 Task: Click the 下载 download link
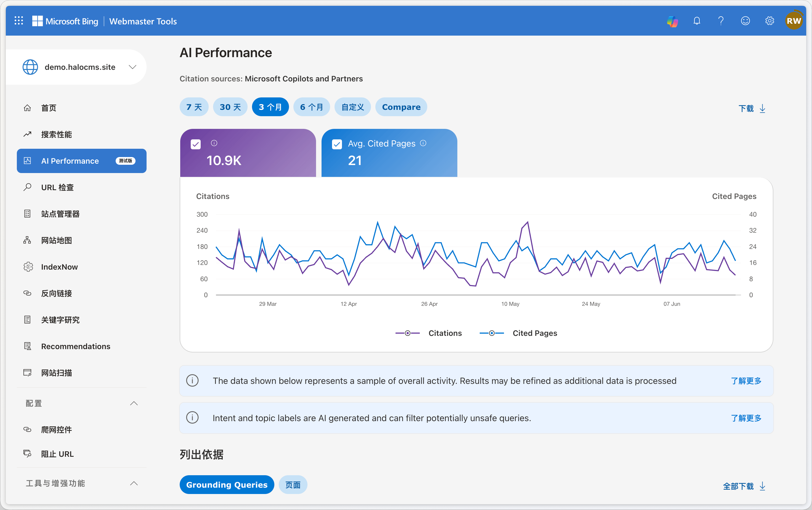pyautogui.click(x=752, y=108)
